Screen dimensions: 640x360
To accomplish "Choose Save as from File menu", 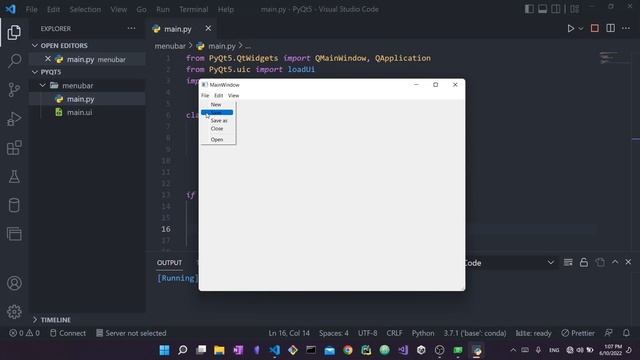I will [217, 120].
